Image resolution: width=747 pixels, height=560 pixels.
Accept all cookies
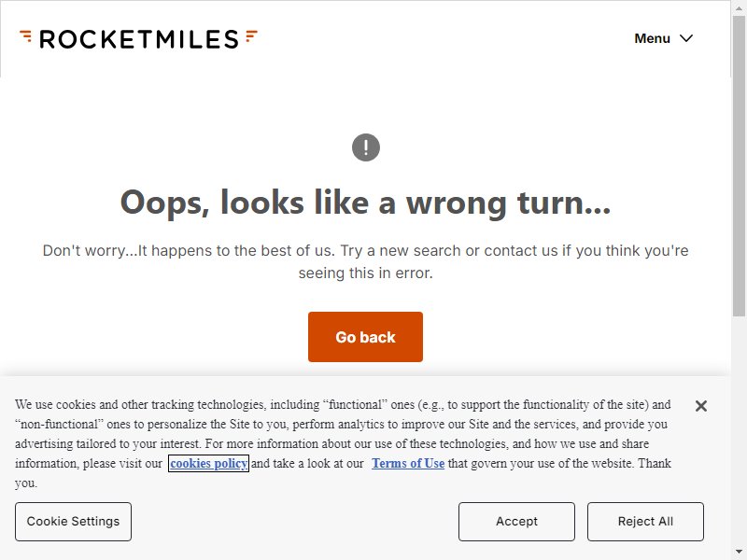pos(516,522)
